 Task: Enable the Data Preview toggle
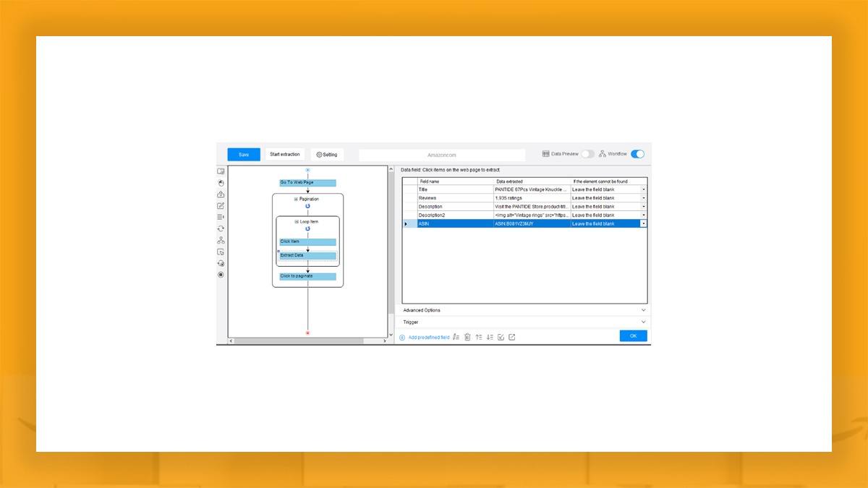pyautogui.click(x=587, y=154)
